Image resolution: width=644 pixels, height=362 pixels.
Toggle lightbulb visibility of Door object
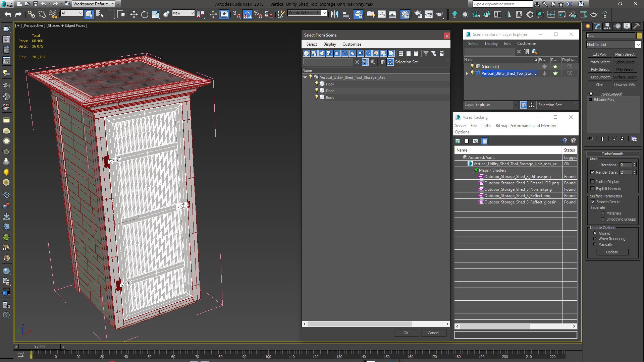316,90
